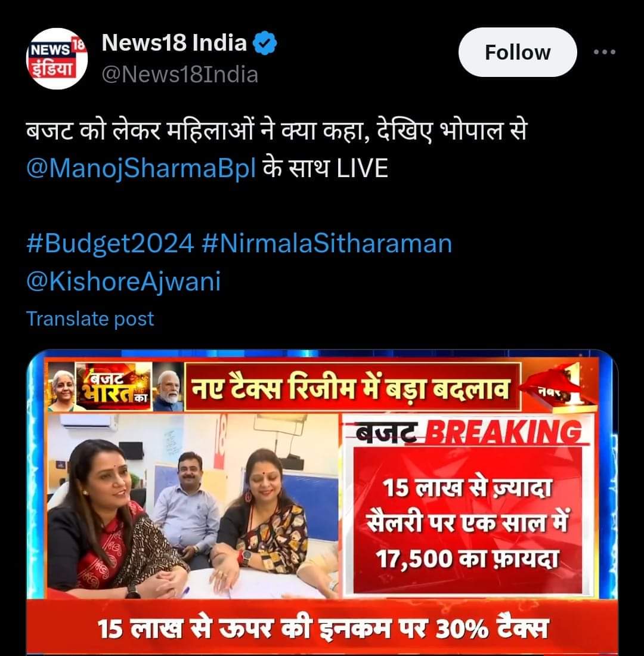Play the embedded budget news video
The width and height of the screenshot is (644, 656).
(322, 502)
